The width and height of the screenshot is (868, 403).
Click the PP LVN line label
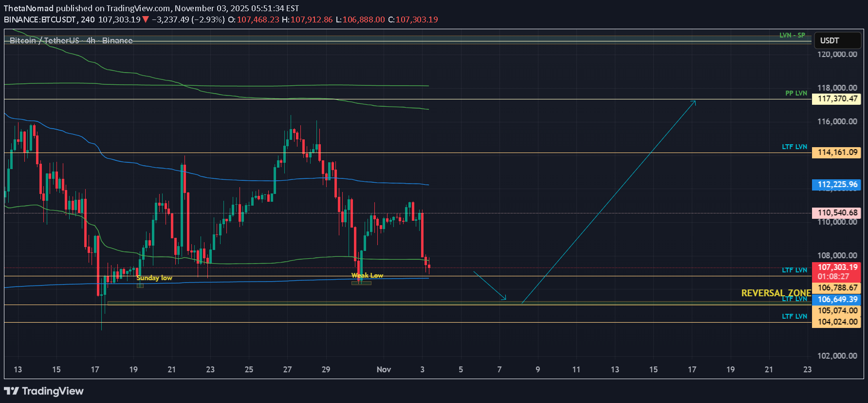pos(796,93)
